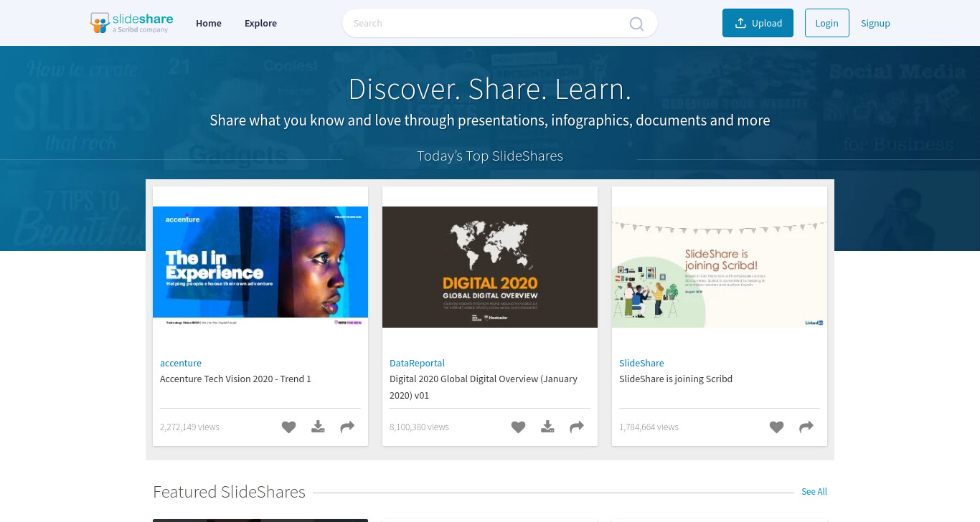Download the Digital 2020 Global Digital Overview

point(547,427)
